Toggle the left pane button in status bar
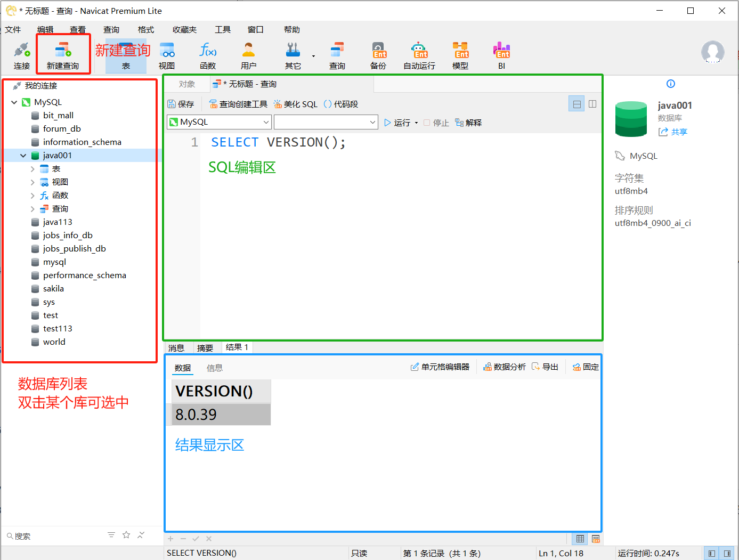The height and width of the screenshot is (560, 739). (712, 553)
